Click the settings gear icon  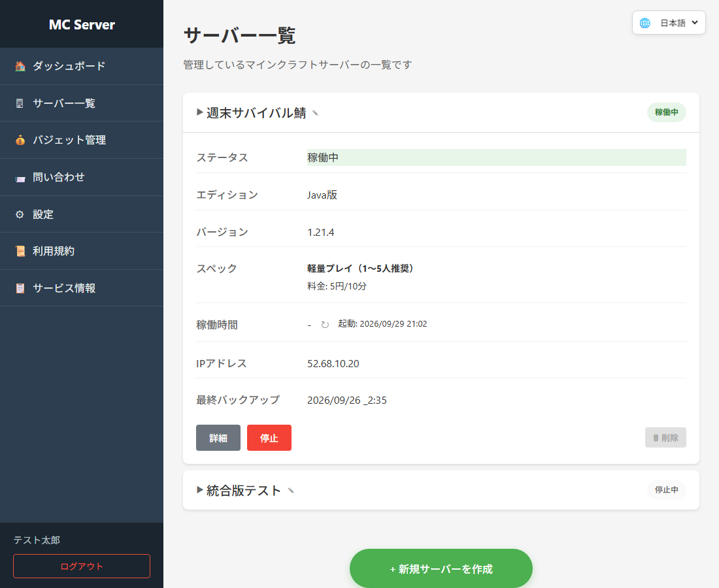[20, 214]
